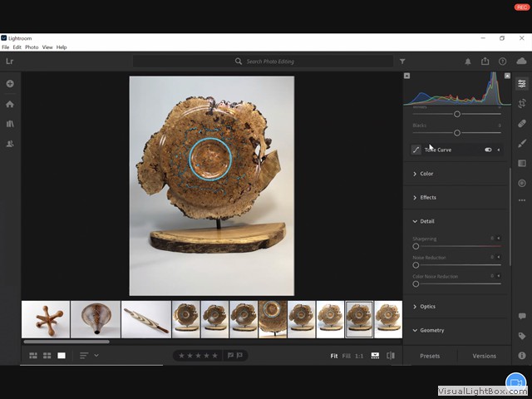Viewport: 532px width, 399px height.
Task: Open the Edit sliders panel icon
Action: tap(521, 83)
